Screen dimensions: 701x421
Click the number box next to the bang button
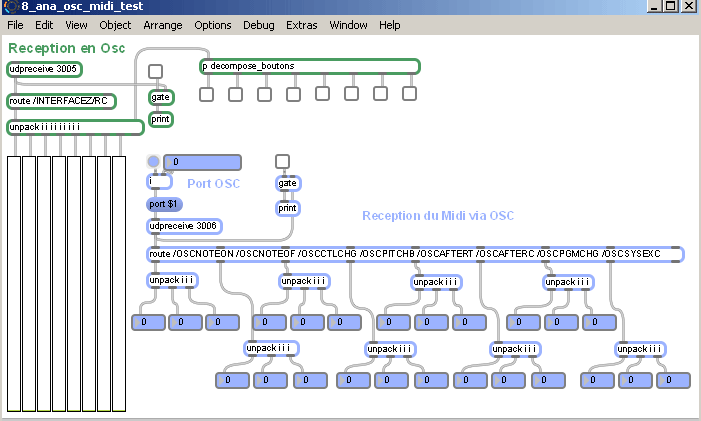(x=202, y=162)
